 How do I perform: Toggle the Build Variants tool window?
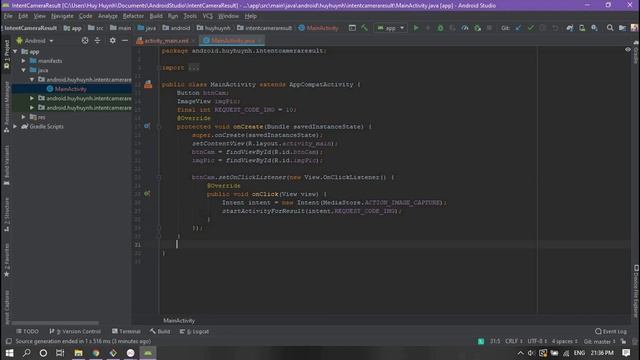6,165
